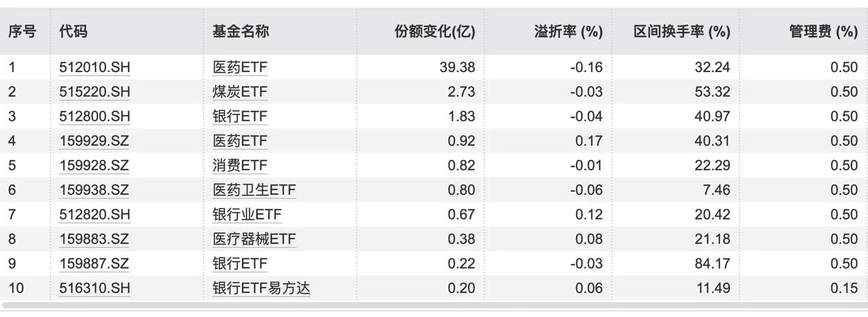Click fund code 512800.SH

coord(94,116)
